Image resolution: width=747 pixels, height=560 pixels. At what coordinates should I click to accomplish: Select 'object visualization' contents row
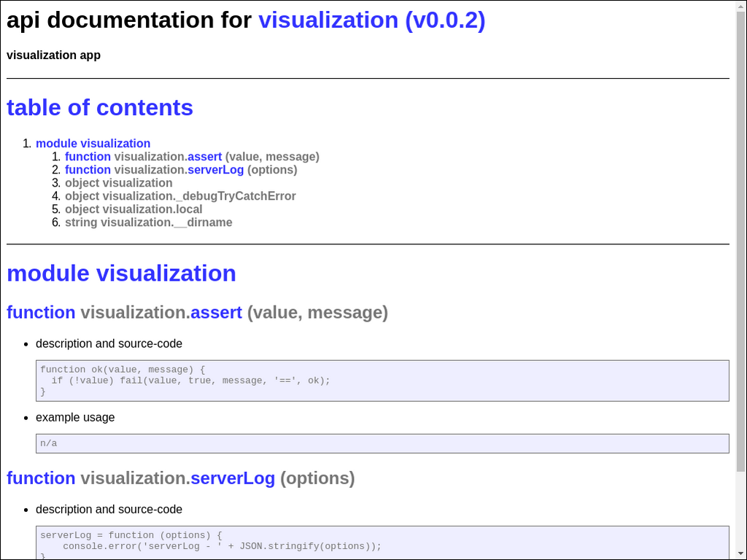[119, 183]
